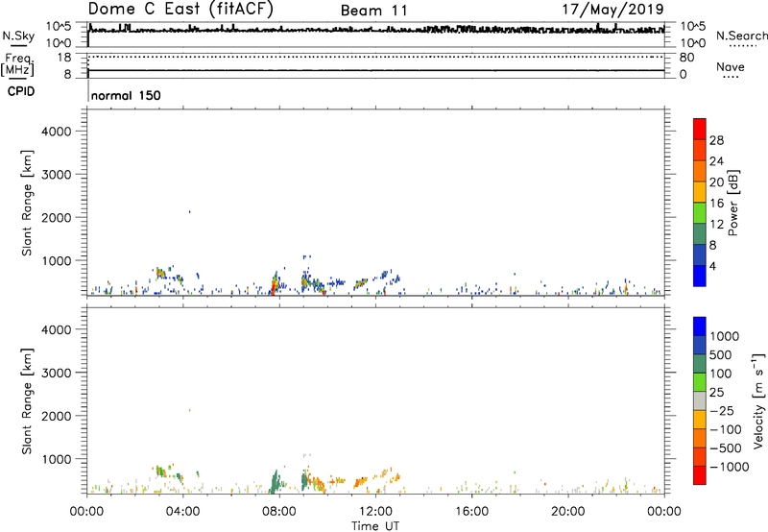
Task: Click the "18" frequency axis tick label
Action: click(x=64, y=58)
